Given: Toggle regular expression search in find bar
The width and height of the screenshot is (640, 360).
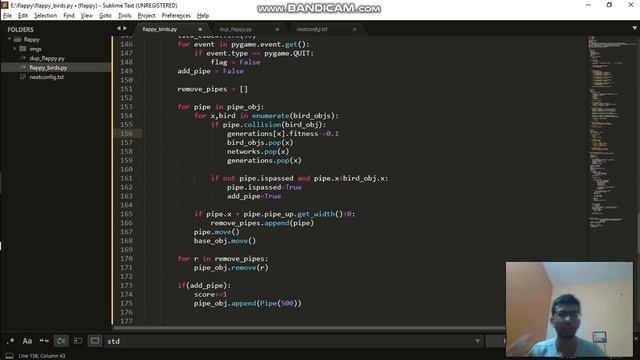Looking at the screenshot, I should [10, 341].
